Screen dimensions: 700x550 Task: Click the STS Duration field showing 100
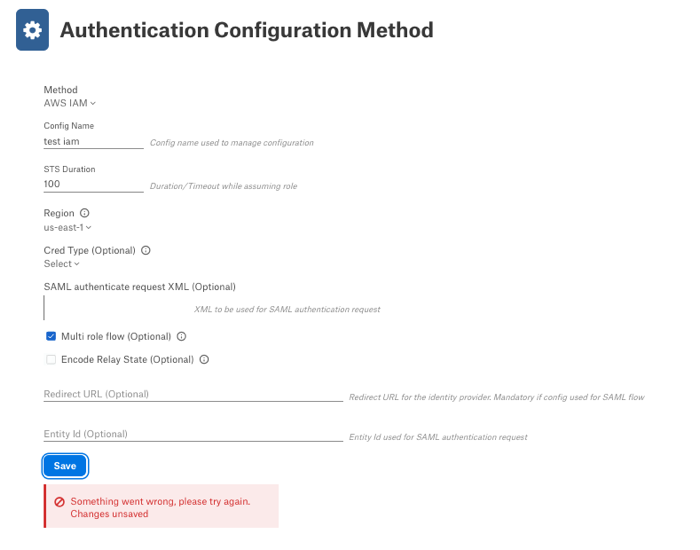[x=93, y=184]
